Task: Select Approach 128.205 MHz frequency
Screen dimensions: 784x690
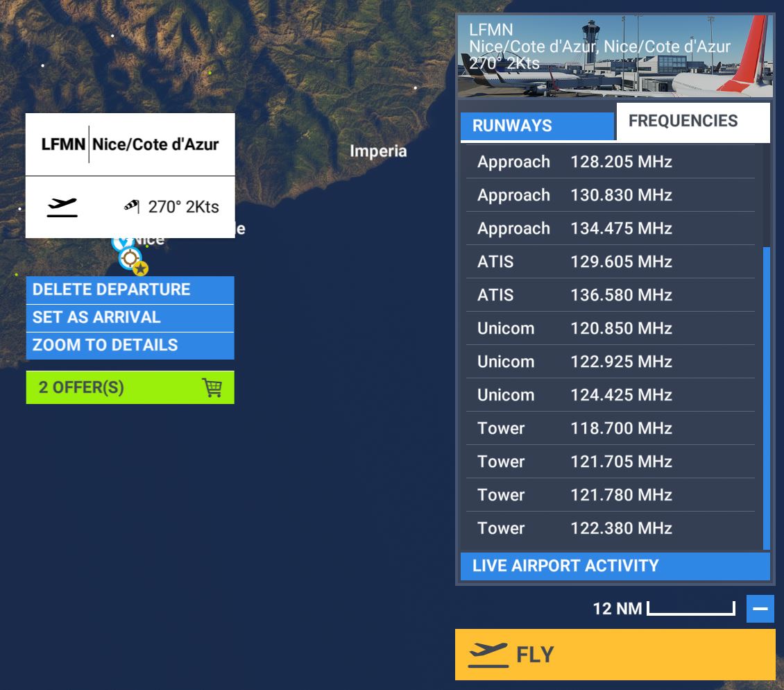Action: [x=610, y=162]
